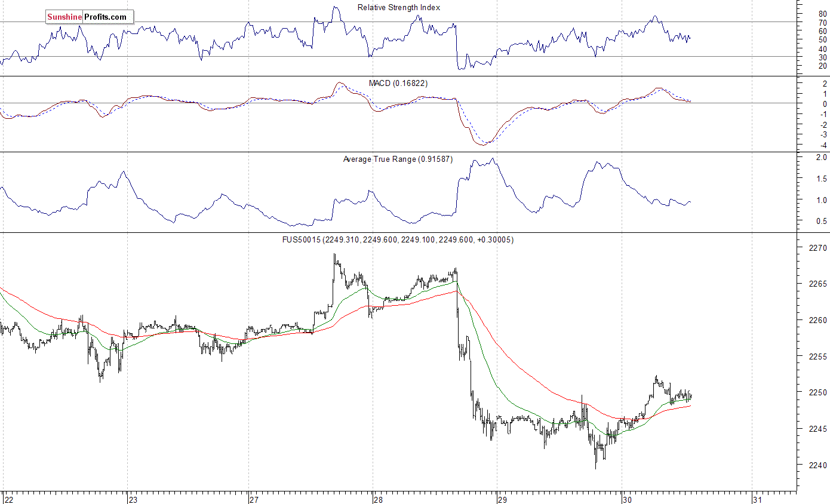This screenshot has width=830, height=504.
Task: Click the ATR axis value 1.0
Action: click(x=822, y=200)
